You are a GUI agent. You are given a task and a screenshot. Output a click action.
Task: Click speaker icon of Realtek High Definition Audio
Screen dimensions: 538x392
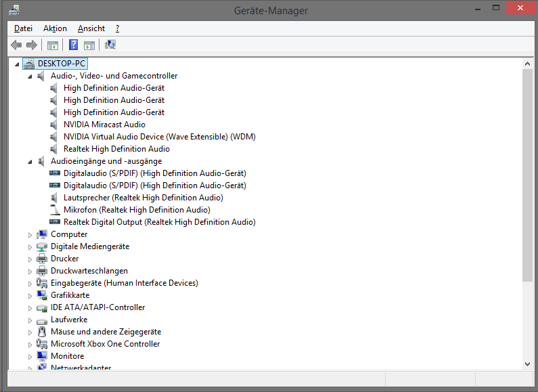tap(53, 149)
